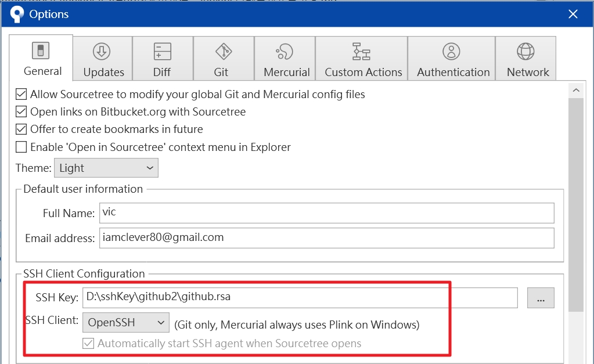This screenshot has height=364, width=594.
Task: Browse for SSH key with ellipsis button
Action: (541, 298)
